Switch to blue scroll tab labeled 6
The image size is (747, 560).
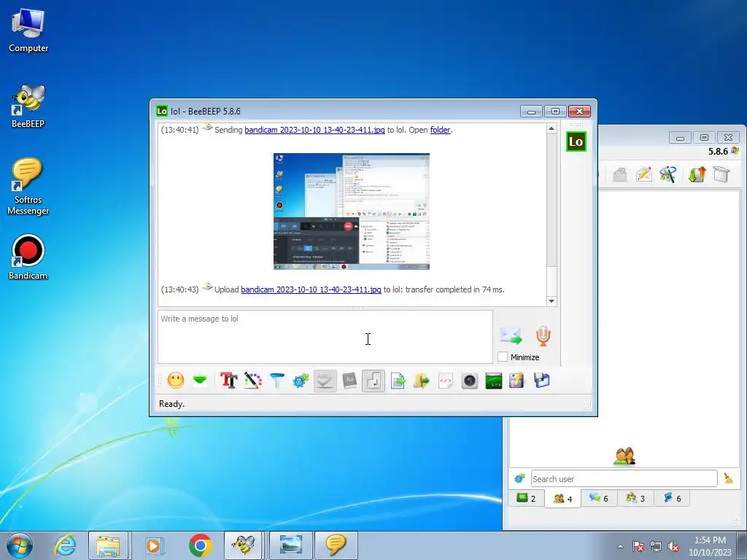672,498
